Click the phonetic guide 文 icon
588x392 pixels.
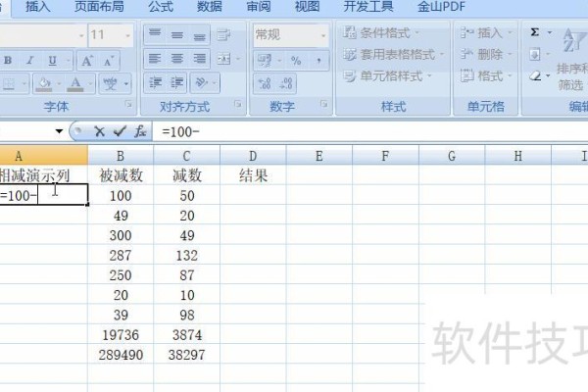tap(110, 83)
